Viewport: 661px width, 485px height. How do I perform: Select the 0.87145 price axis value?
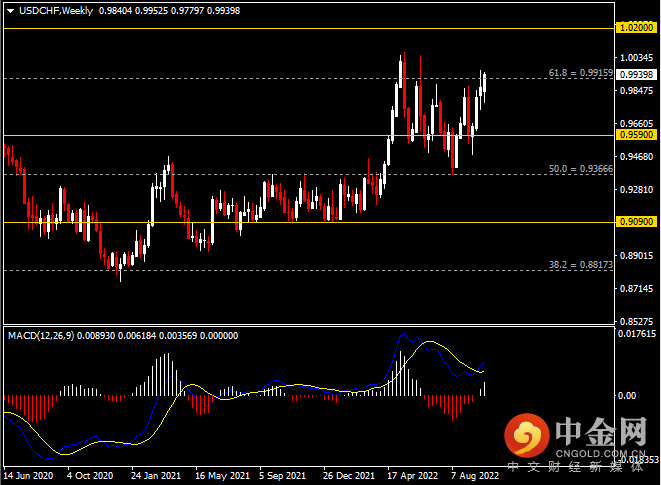(x=637, y=289)
